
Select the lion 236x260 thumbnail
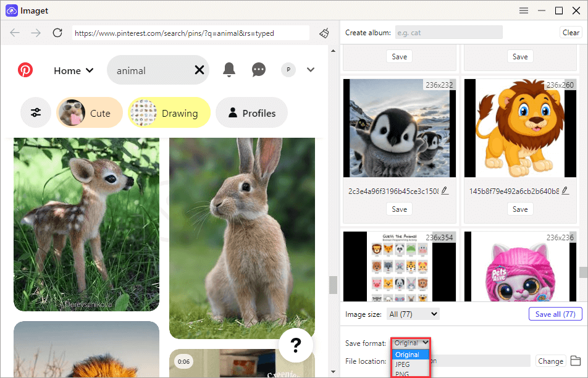(520, 128)
